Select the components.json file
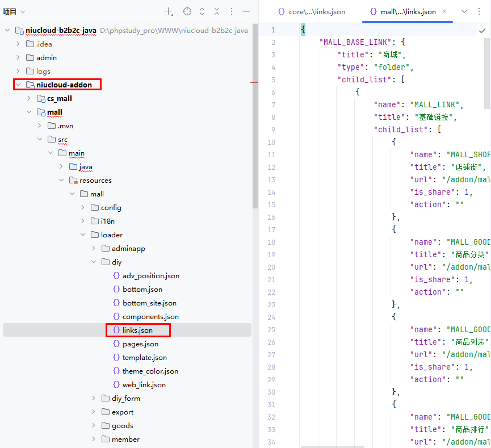The image size is (491, 448). (150, 316)
